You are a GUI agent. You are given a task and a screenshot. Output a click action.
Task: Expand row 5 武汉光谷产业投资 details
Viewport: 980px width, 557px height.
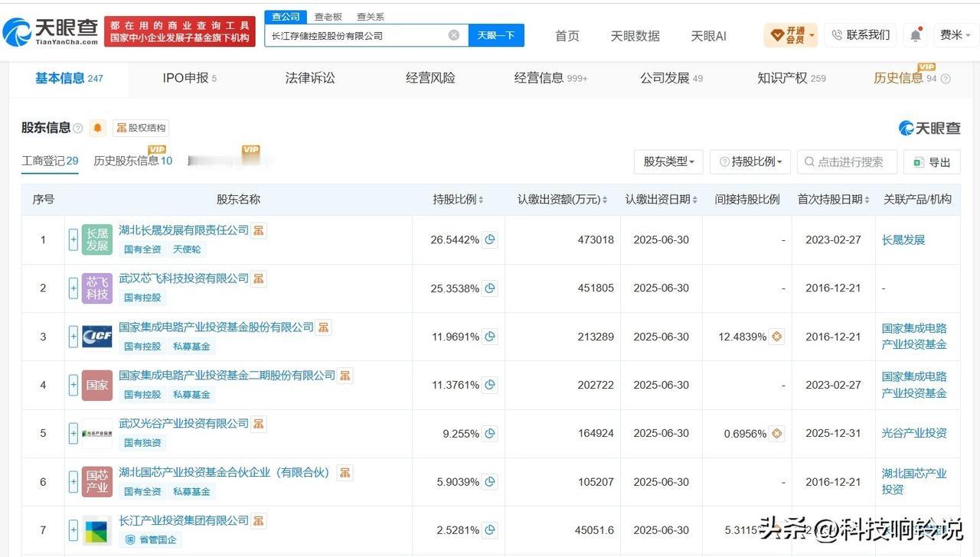[x=73, y=433]
